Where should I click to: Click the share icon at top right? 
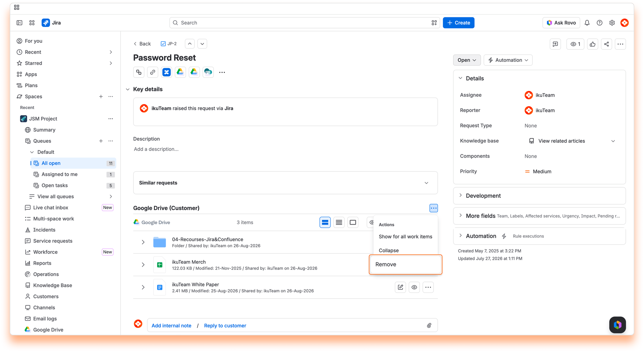(x=607, y=44)
